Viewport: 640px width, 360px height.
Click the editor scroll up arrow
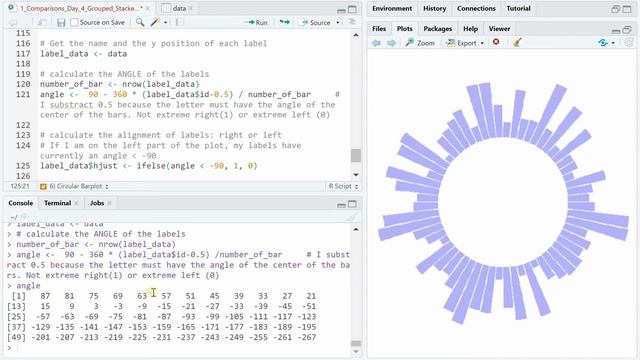[x=356, y=35]
